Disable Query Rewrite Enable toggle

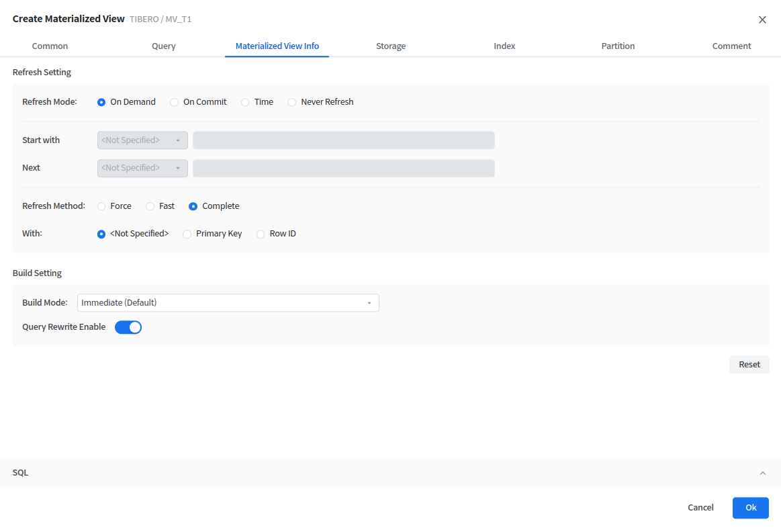click(x=128, y=327)
